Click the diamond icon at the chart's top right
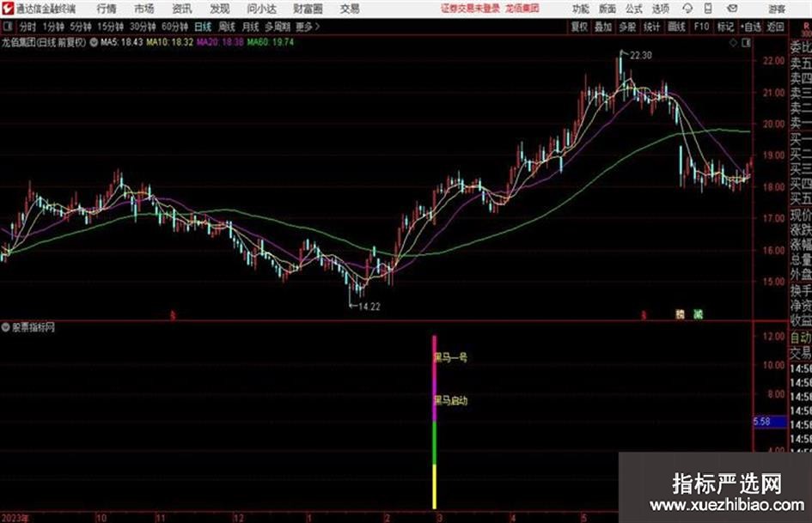812x523 pixels. click(x=733, y=43)
